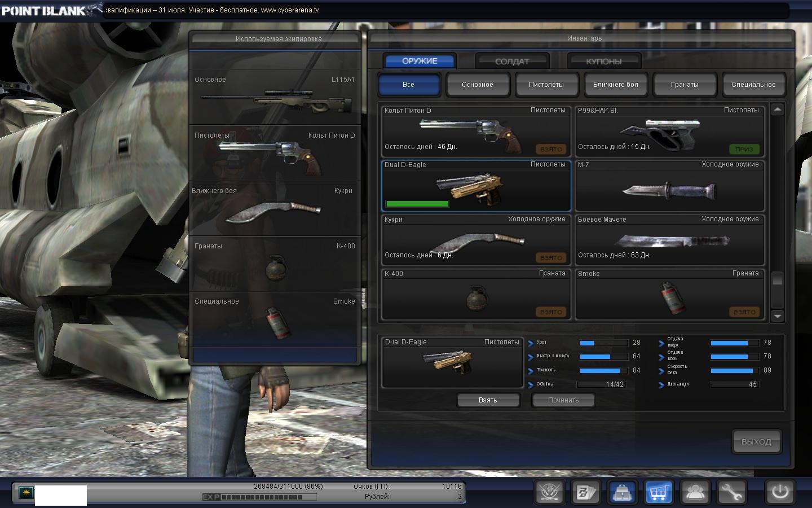This screenshot has width=812, height=508.
Task: Open the clan emblem icon with crossed rifles
Action: click(549, 492)
